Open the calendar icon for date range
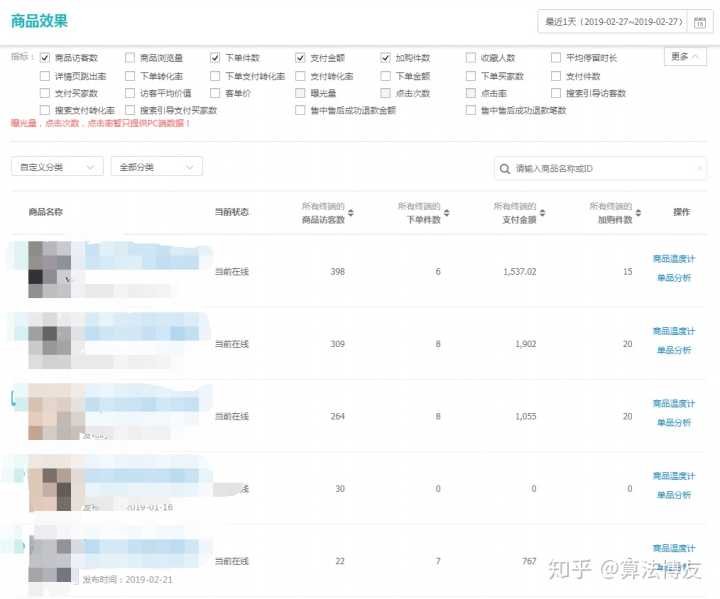This screenshot has width=720, height=599. (x=699, y=22)
